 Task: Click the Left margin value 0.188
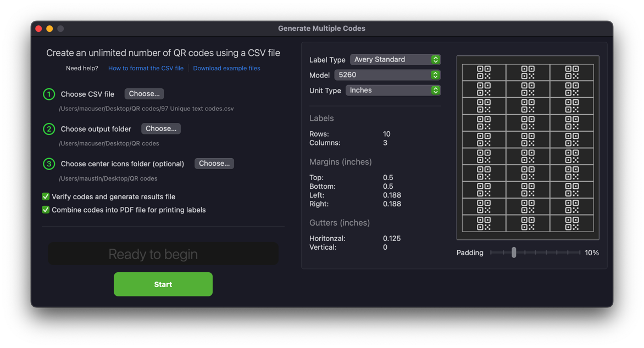[392, 195]
